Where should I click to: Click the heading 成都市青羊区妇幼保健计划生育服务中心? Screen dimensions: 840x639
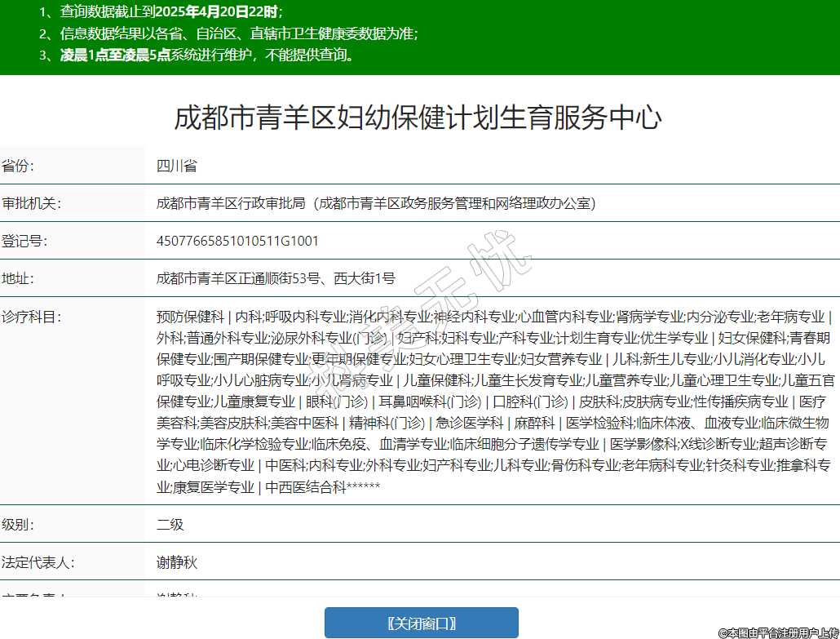pos(418,118)
